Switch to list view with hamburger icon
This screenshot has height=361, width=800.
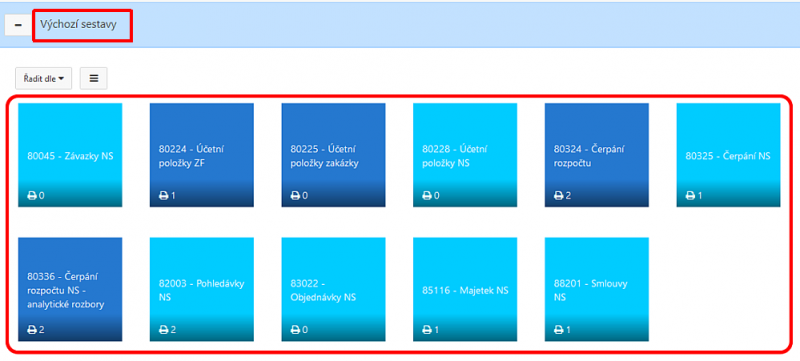(94, 79)
